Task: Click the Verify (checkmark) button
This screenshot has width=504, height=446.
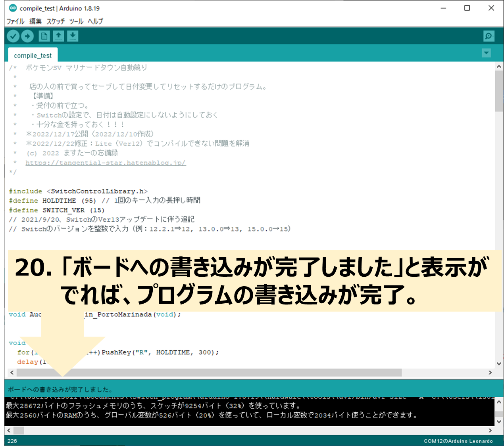Action: pos(13,36)
